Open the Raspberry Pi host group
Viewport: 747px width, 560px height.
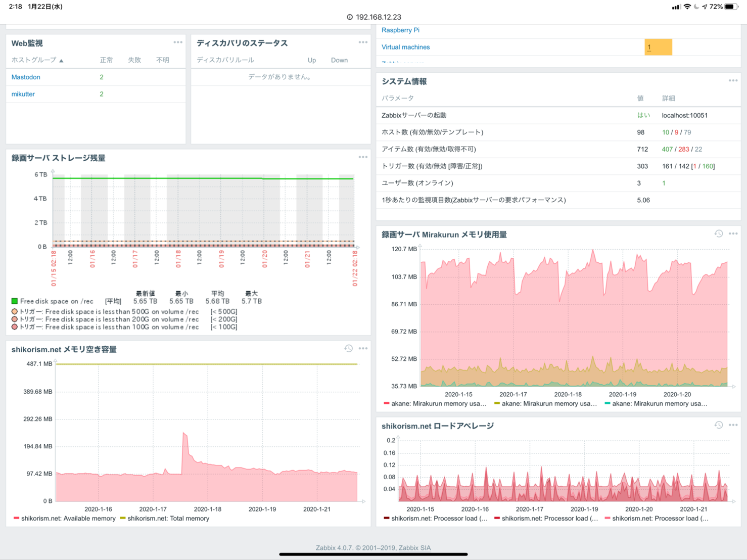(x=400, y=30)
